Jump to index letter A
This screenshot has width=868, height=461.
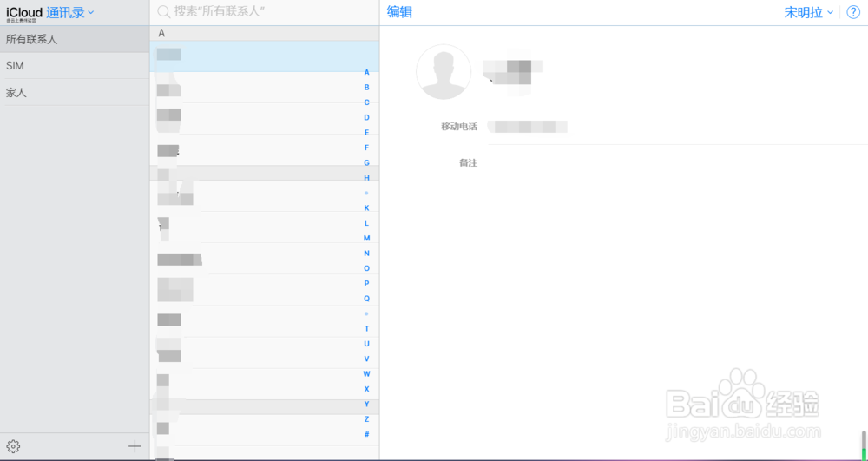click(x=366, y=73)
